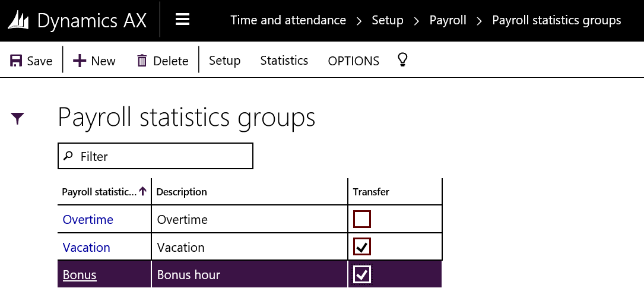
Task: Open the hamburger navigation menu
Action: pos(183,20)
